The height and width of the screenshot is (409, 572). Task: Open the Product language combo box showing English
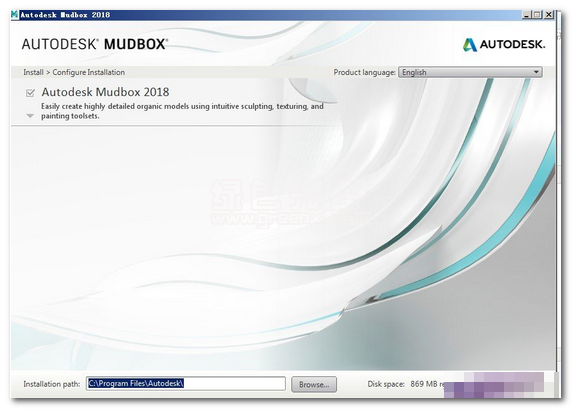(470, 72)
